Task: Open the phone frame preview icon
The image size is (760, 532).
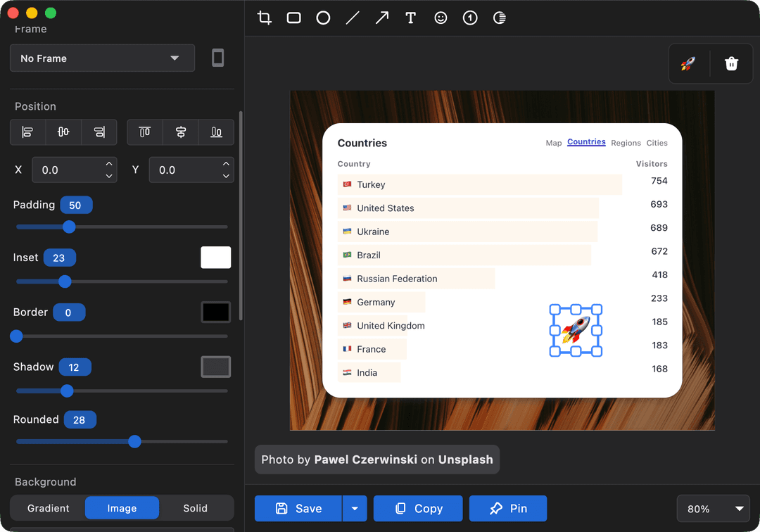Action: (x=217, y=58)
